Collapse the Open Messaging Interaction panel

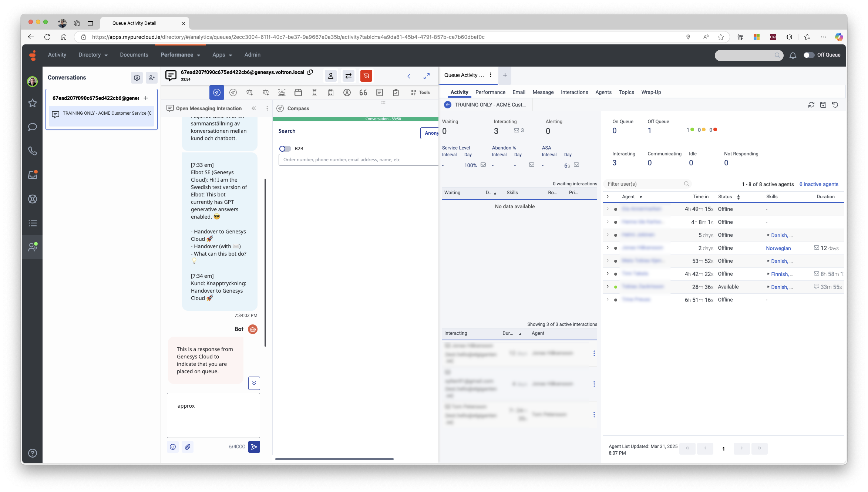[x=254, y=108]
